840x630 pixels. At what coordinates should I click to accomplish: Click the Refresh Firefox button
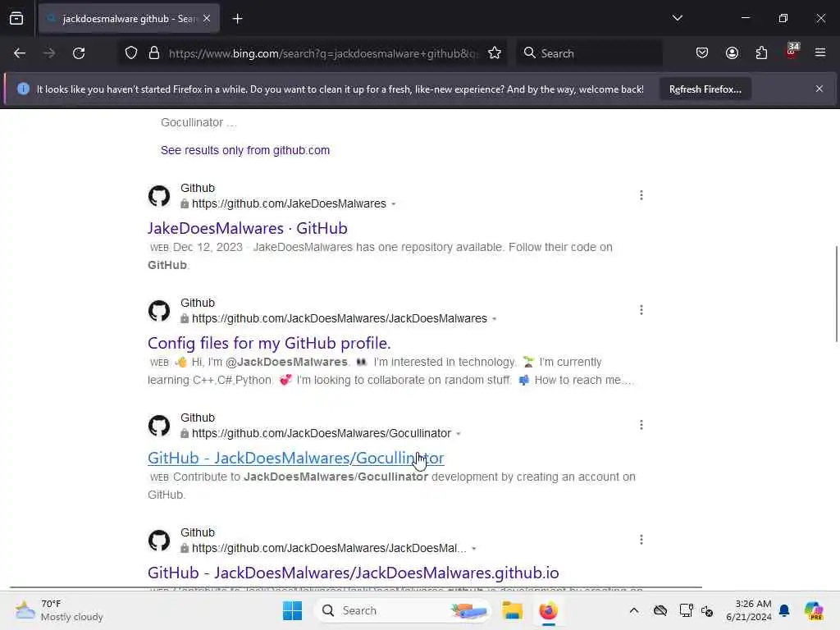pos(705,89)
